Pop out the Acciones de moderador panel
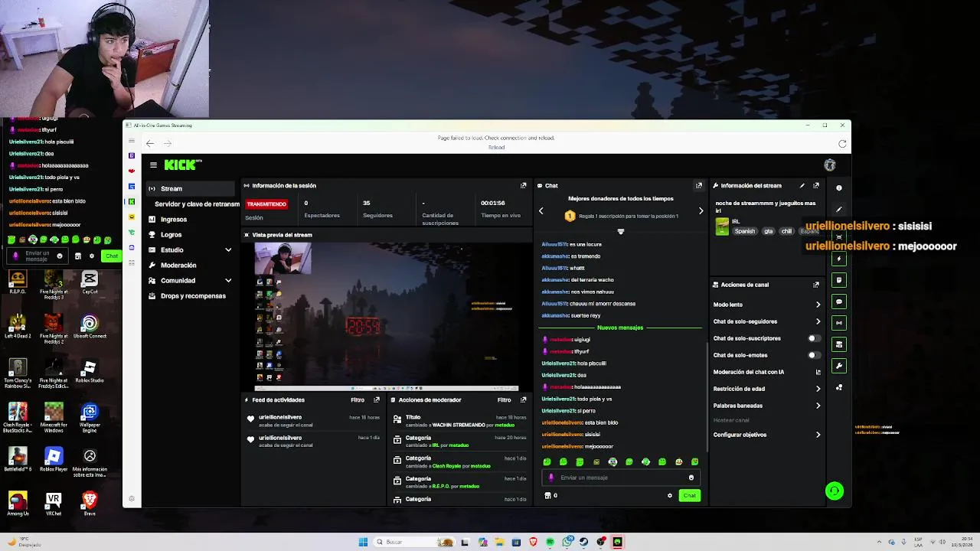This screenshot has width=980, height=551. pos(524,399)
